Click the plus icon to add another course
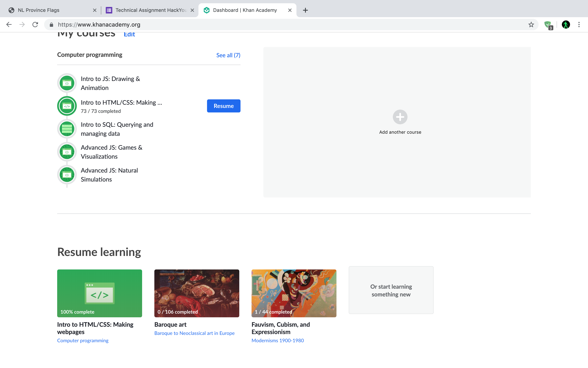 click(x=400, y=117)
